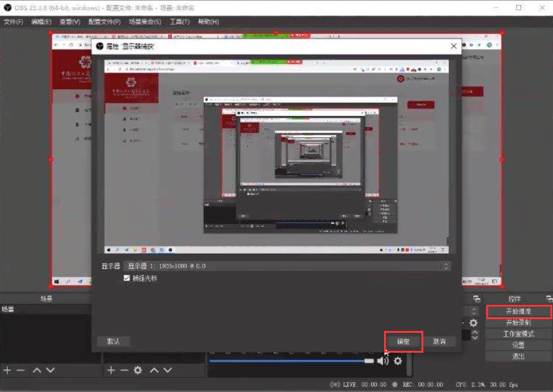The height and width of the screenshot is (392, 553).
Task: Add a new source with plus icon
Action: (x=111, y=370)
